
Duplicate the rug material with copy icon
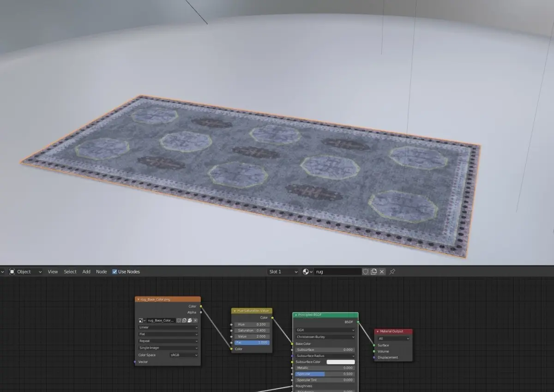tap(374, 271)
